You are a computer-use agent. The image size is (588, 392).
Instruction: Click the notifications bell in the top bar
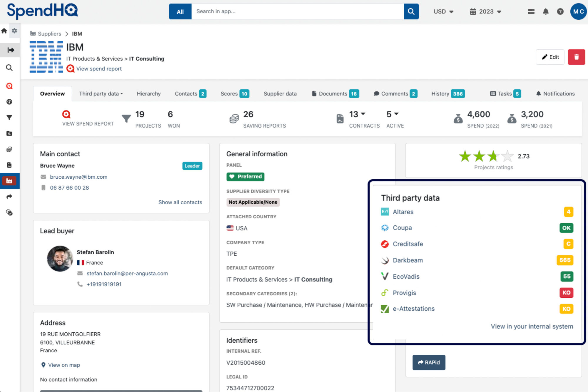[x=546, y=11]
